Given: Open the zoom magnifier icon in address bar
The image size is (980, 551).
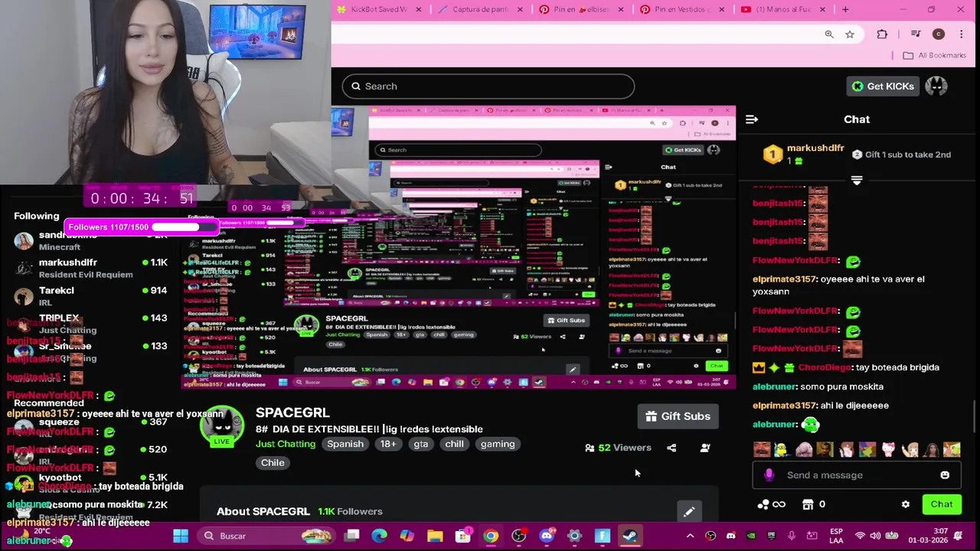Looking at the screenshot, I should click(x=829, y=34).
